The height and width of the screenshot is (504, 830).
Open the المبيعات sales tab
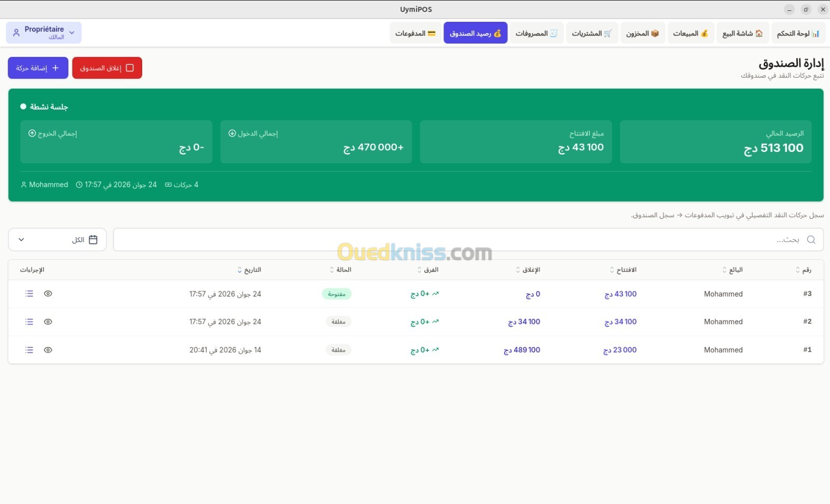pyautogui.click(x=690, y=33)
